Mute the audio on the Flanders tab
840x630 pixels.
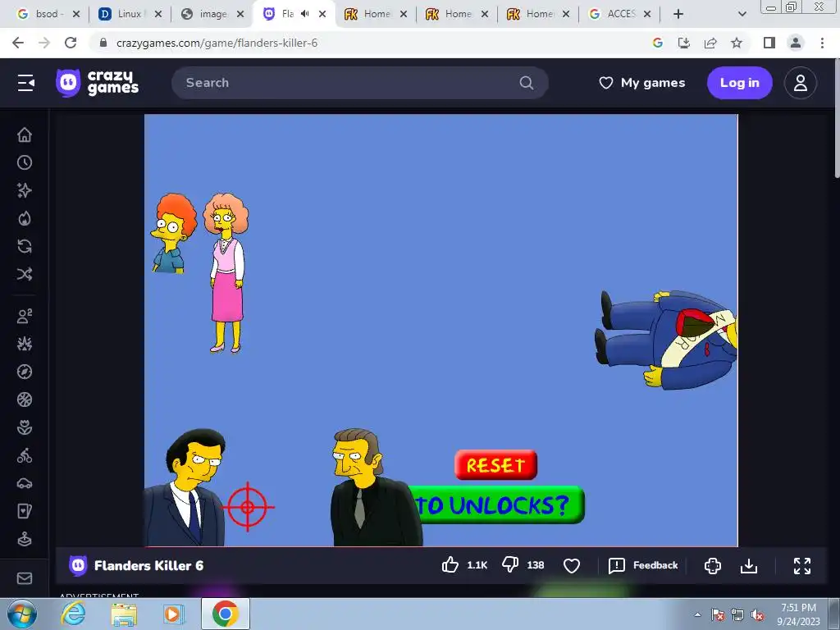(305, 14)
